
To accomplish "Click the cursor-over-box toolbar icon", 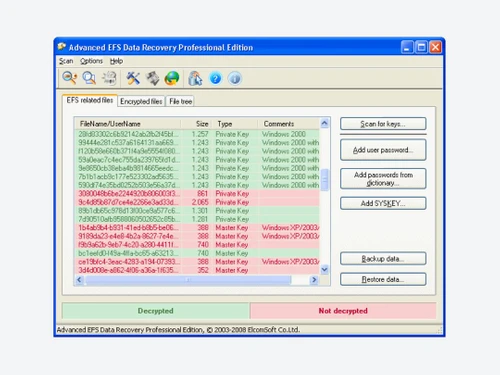I will (x=195, y=78).
